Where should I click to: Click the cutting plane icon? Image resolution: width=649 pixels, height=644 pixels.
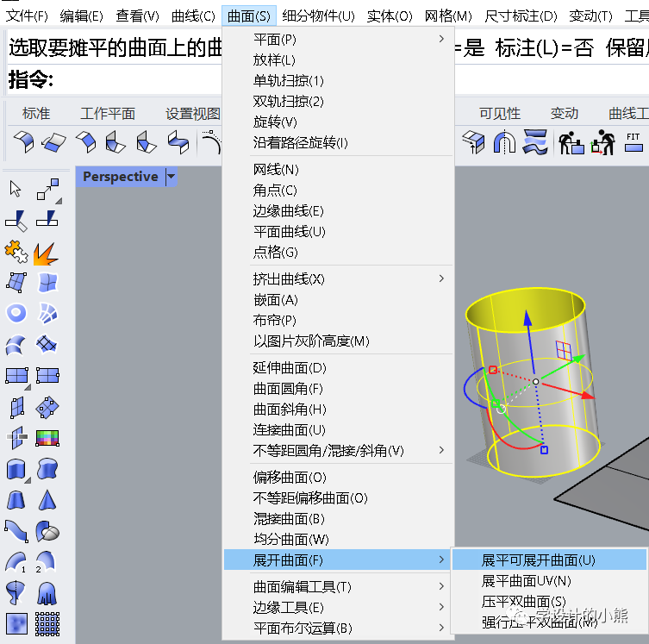(x=16, y=438)
